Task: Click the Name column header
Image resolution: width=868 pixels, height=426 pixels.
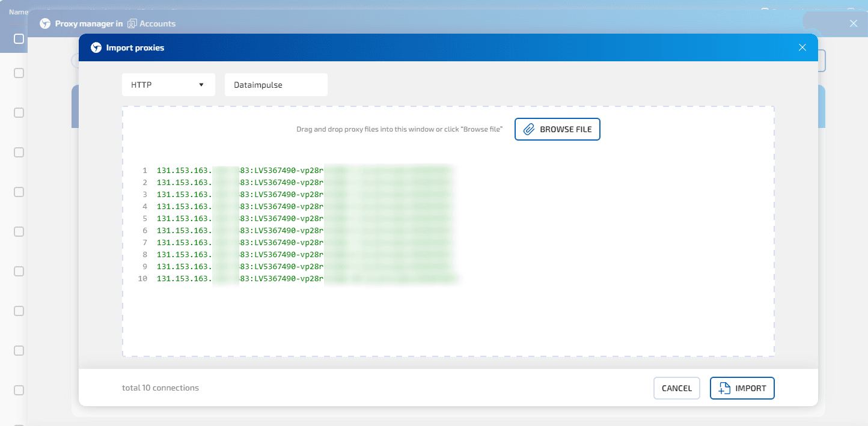Action: click(19, 11)
